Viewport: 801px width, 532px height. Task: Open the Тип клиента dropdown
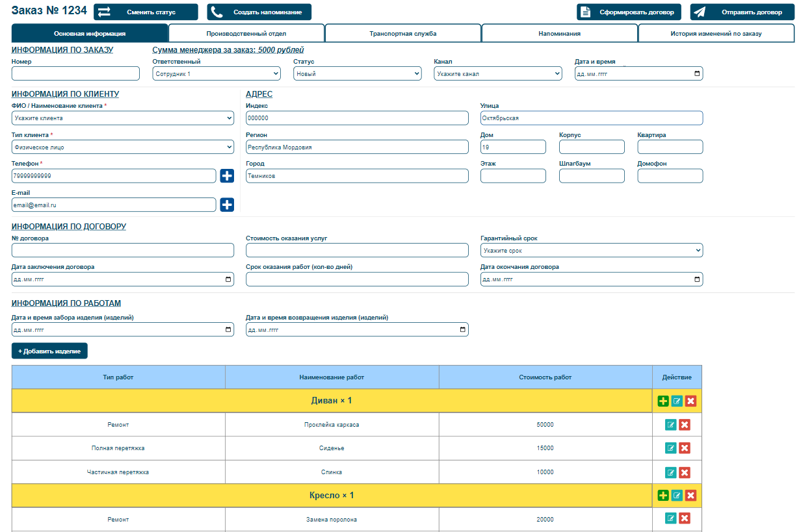123,147
